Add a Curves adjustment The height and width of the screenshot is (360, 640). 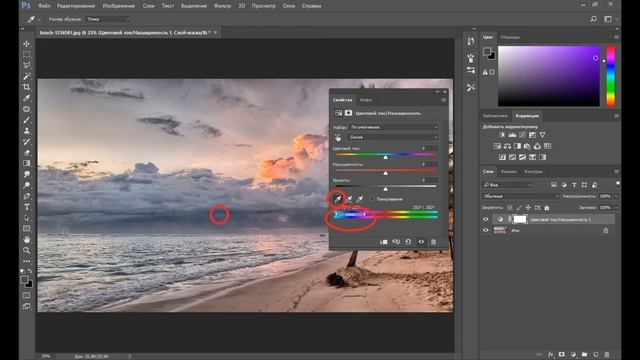coord(522,135)
